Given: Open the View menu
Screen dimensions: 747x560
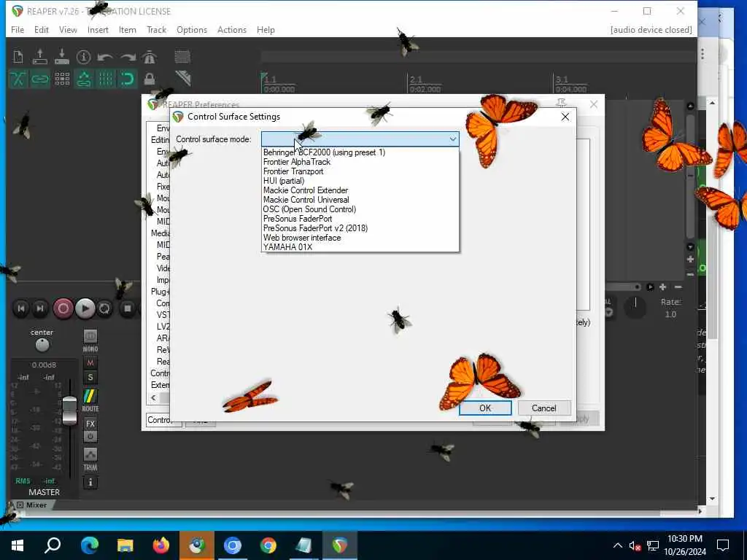Looking at the screenshot, I should coord(68,29).
